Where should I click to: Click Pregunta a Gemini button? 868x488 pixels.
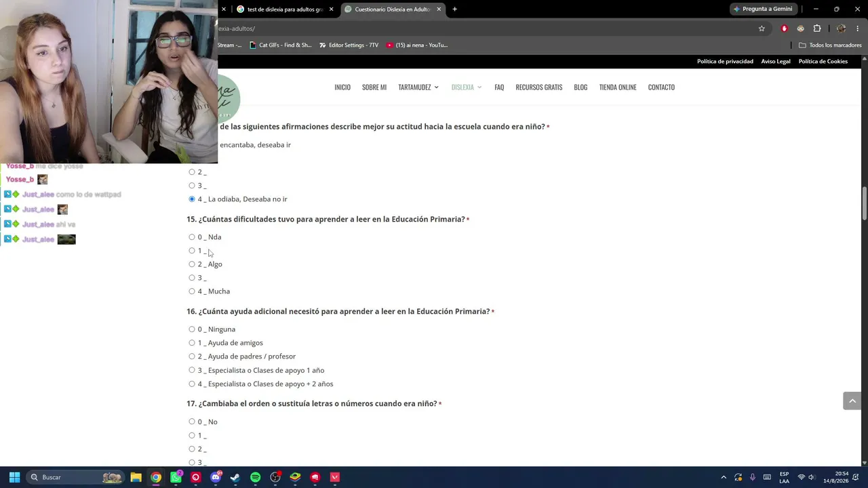[x=762, y=9]
